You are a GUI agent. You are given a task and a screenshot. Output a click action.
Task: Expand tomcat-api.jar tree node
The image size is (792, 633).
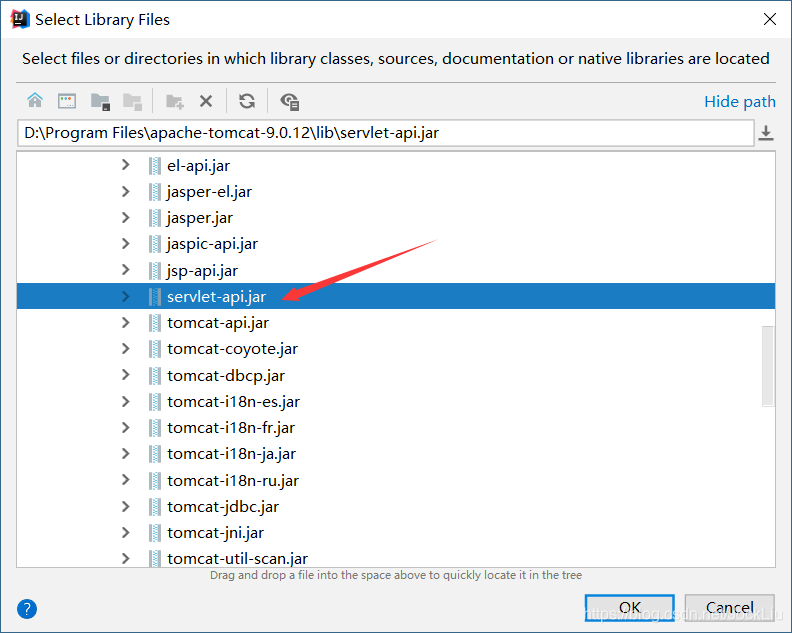coord(126,323)
